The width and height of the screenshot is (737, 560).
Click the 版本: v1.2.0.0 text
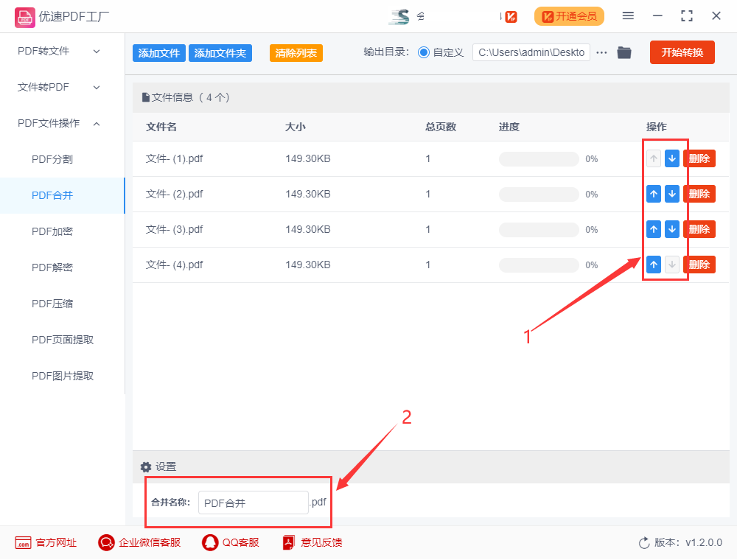tap(688, 542)
